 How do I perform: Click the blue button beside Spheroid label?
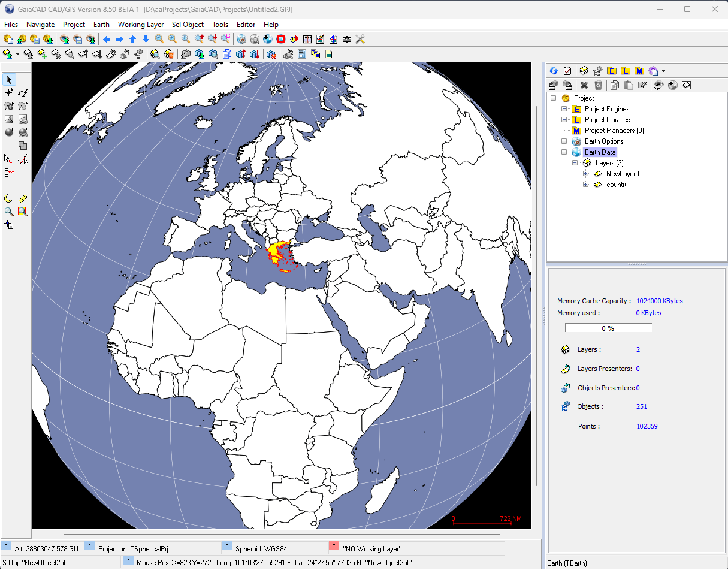[226, 547]
